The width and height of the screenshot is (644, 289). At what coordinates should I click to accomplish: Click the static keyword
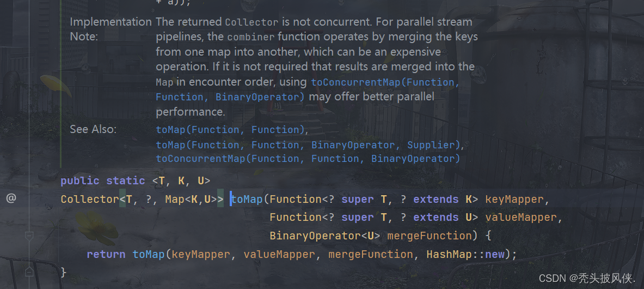(125, 180)
